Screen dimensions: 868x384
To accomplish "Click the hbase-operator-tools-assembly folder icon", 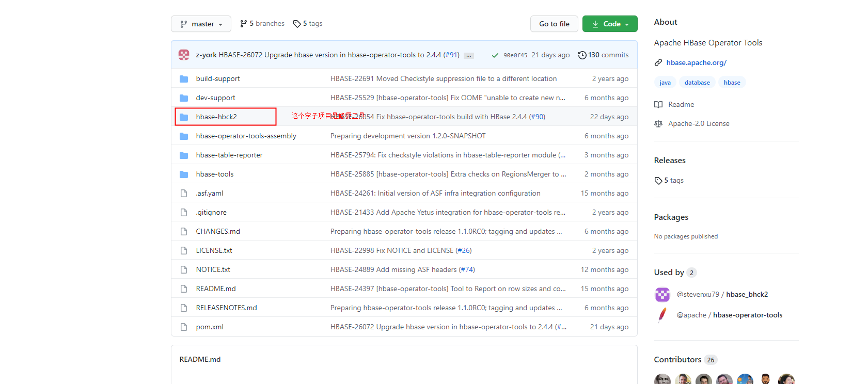I will tap(184, 136).
